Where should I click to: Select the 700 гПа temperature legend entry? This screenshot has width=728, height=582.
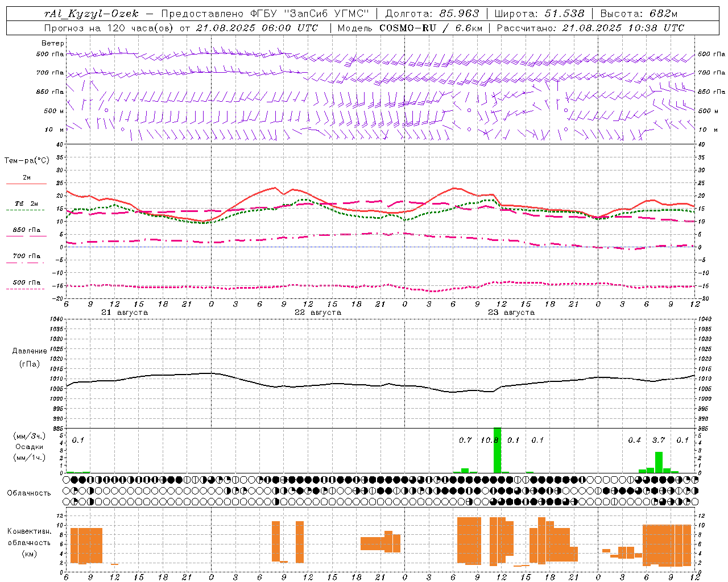pyautogui.click(x=26, y=256)
